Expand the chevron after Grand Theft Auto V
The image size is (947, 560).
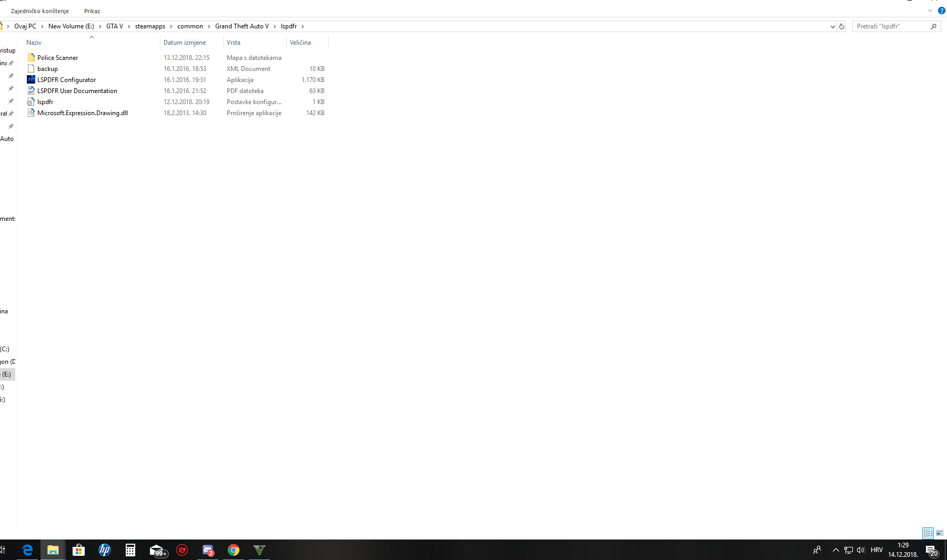pyautogui.click(x=275, y=26)
